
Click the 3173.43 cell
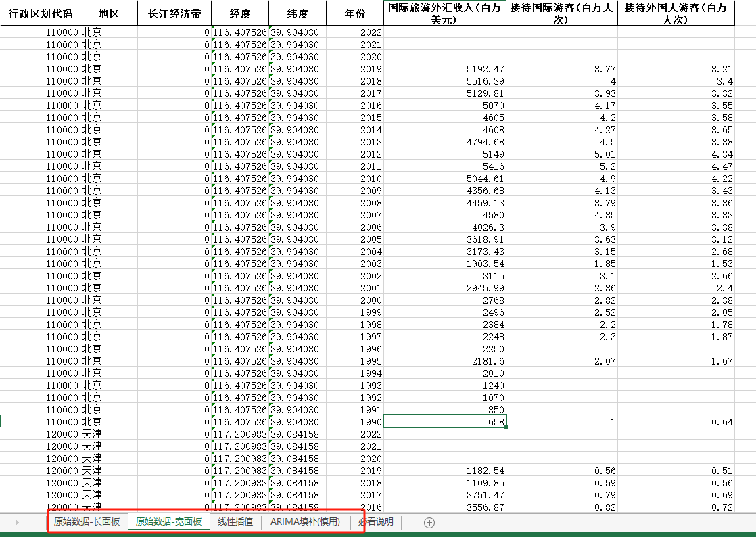click(x=445, y=252)
